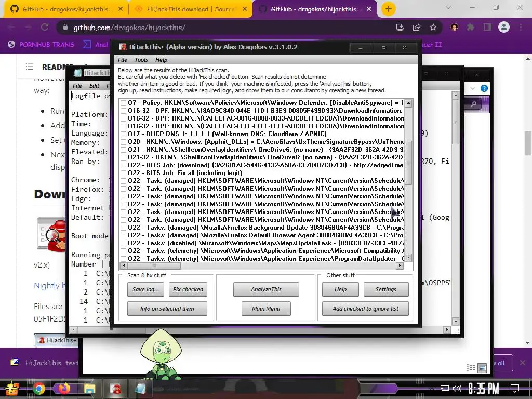This screenshot has height=399, width=532.
Task: Open a new browser tab
Action: pos(389,9)
